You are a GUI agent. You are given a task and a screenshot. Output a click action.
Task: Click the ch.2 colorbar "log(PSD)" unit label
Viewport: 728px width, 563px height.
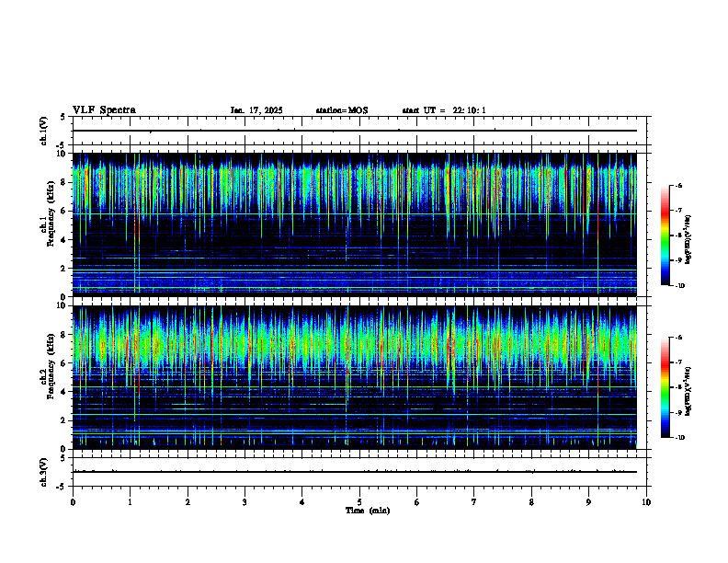pos(688,392)
